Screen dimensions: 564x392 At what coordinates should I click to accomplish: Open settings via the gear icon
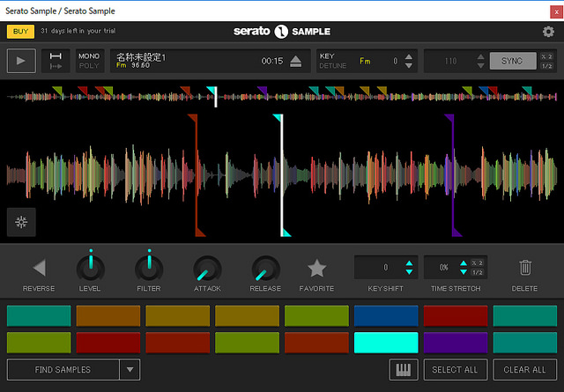point(548,32)
